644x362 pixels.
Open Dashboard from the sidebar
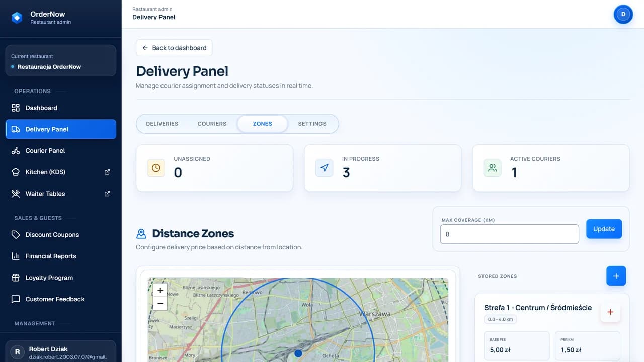[61, 108]
